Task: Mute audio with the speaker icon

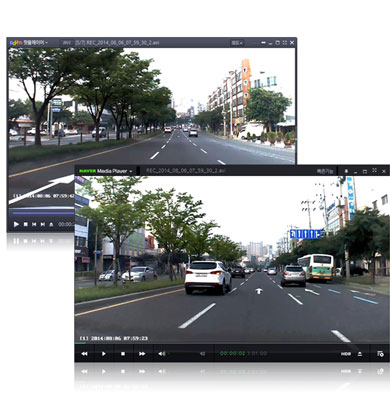Action: click(162, 354)
